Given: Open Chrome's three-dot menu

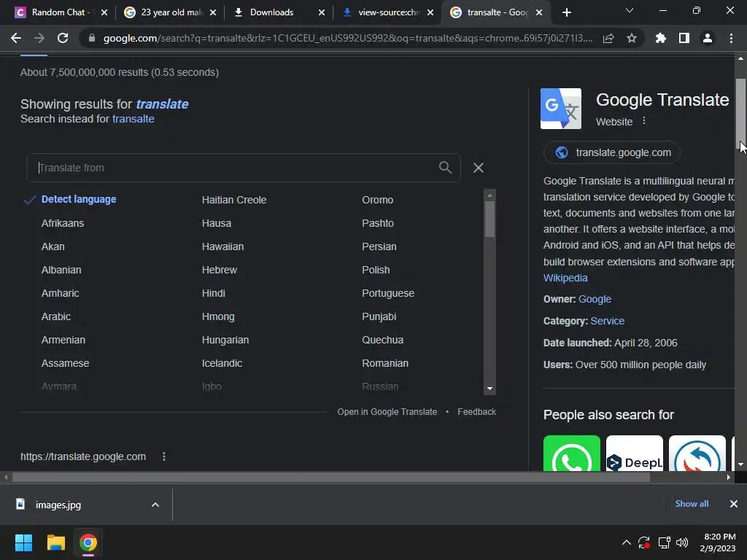Looking at the screenshot, I should [731, 38].
